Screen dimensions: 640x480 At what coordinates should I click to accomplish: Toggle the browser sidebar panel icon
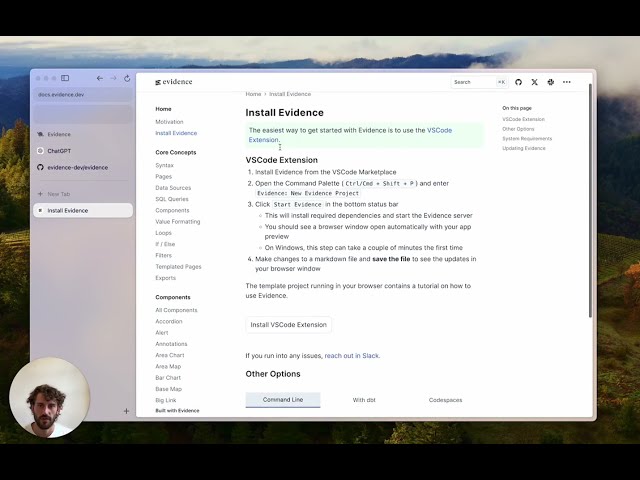(65, 78)
